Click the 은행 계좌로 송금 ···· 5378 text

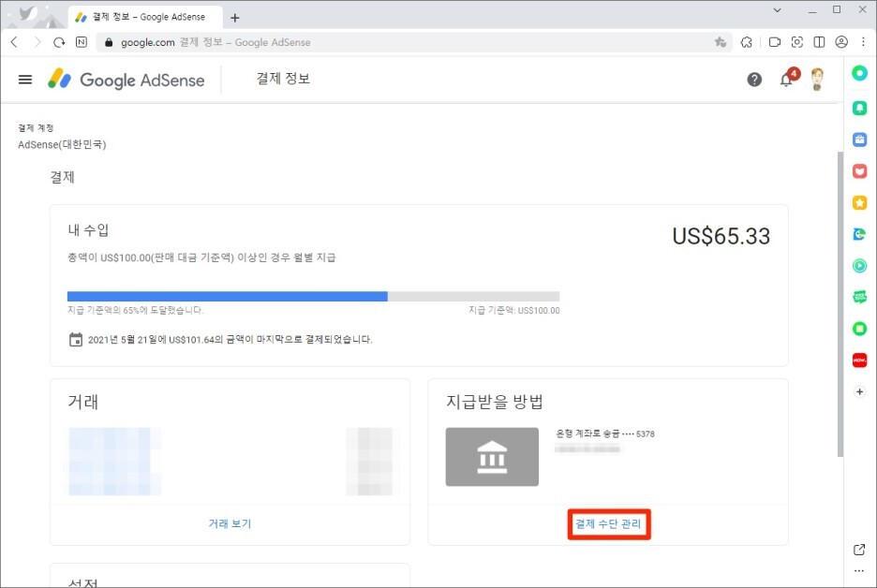tap(605, 434)
